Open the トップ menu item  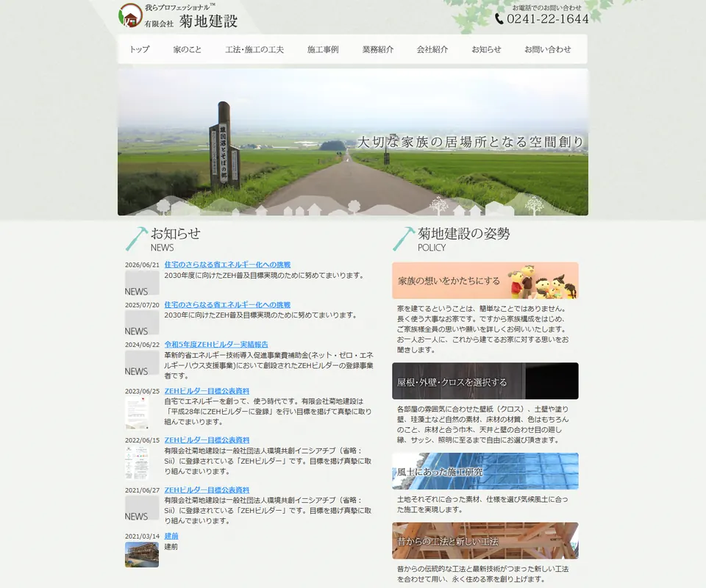(x=139, y=49)
